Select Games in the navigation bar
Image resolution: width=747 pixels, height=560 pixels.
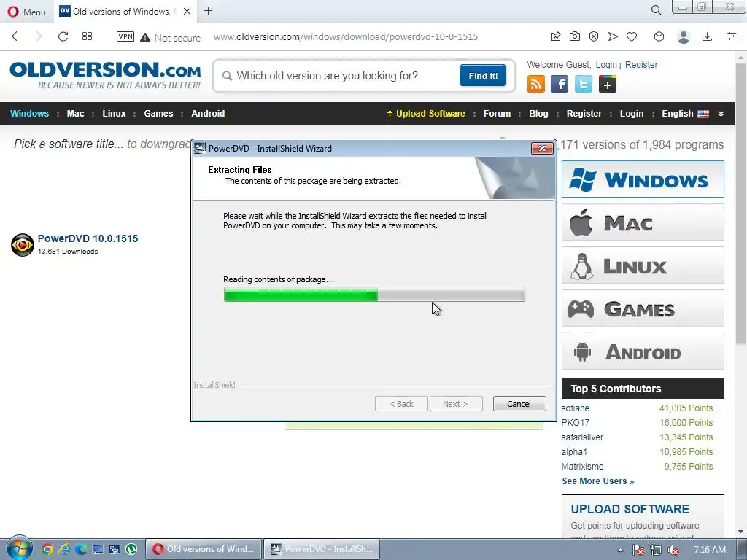pyautogui.click(x=158, y=113)
